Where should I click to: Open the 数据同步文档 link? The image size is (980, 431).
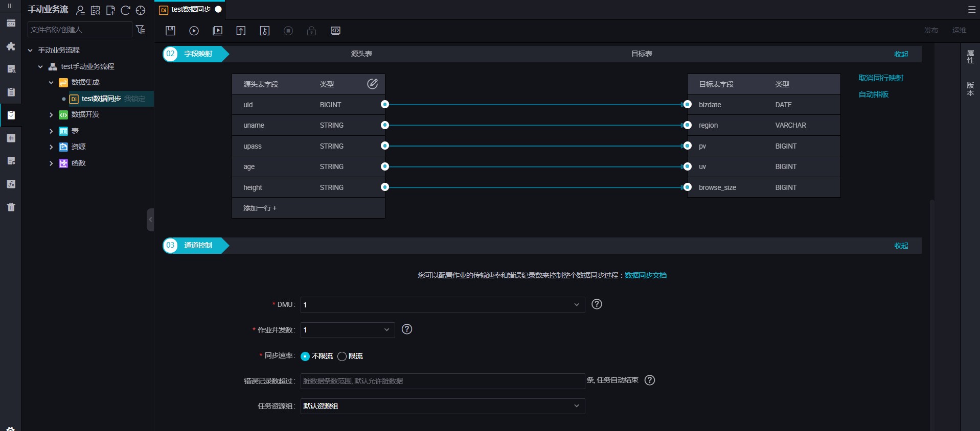point(645,275)
